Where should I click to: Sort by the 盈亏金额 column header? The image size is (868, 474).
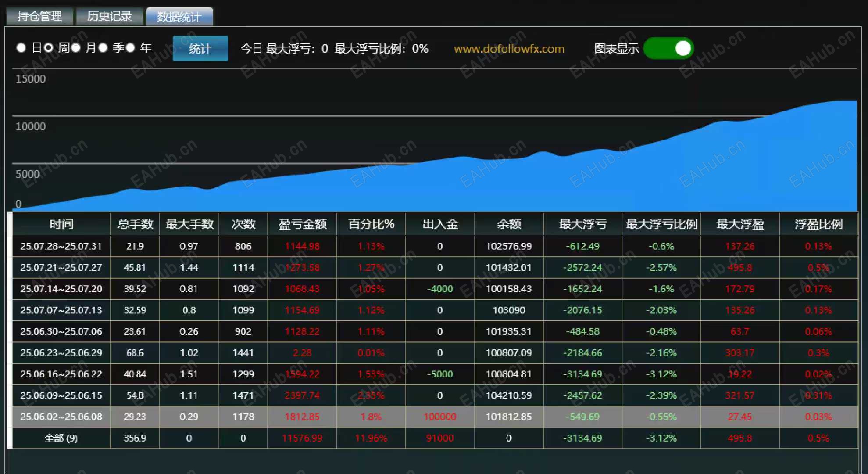click(302, 224)
